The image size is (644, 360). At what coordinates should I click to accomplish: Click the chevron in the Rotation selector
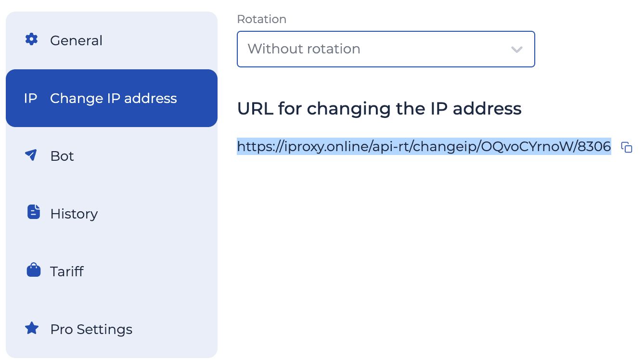click(x=516, y=49)
